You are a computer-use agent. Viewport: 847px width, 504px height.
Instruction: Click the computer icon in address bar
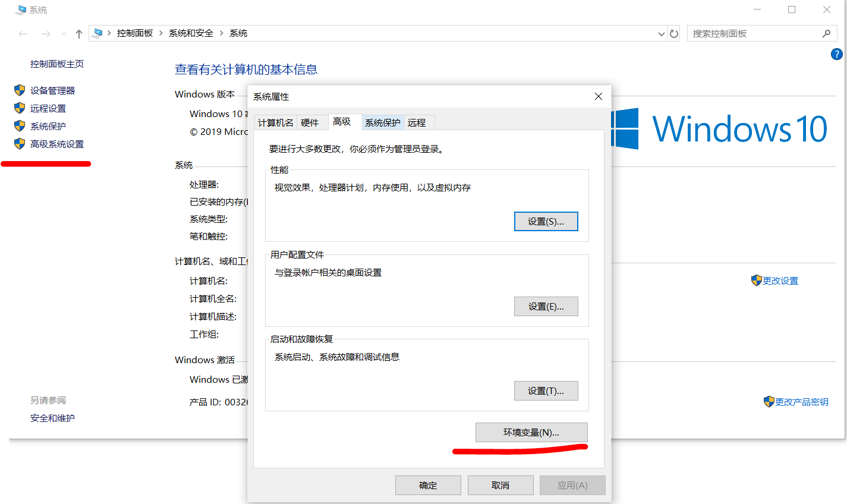tap(99, 33)
